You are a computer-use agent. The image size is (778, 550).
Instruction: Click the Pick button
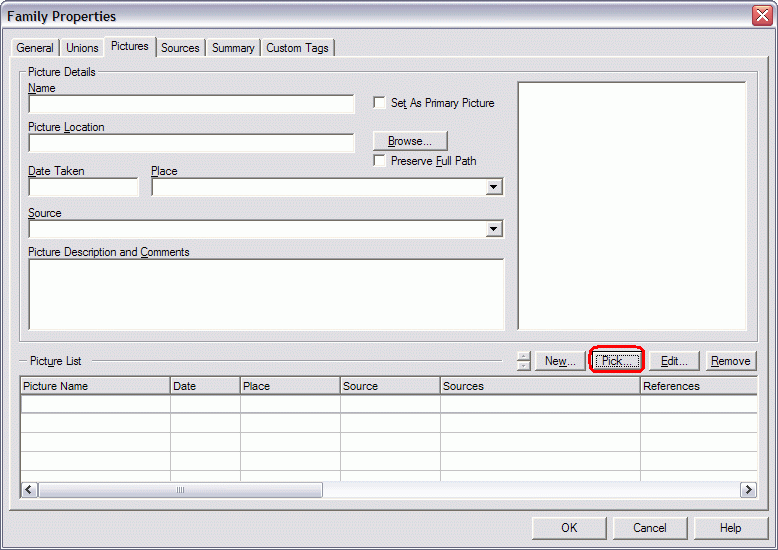tap(617, 361)
